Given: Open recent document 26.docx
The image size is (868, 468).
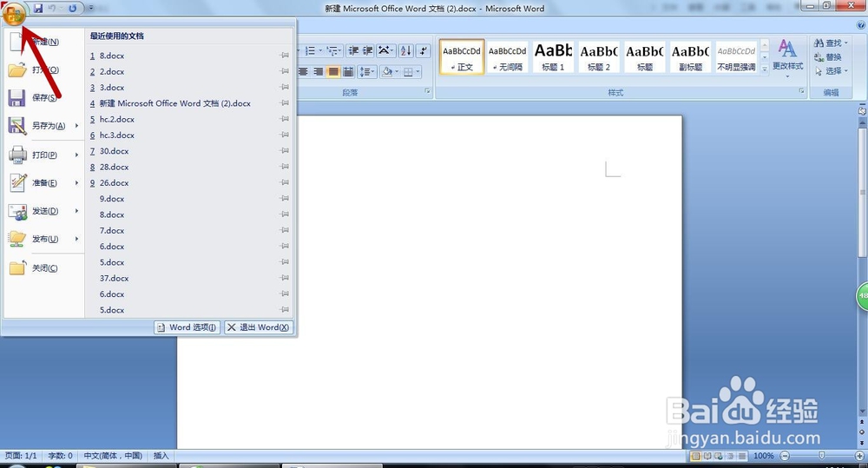Looking at the screenshot, I should coord(190,182).
